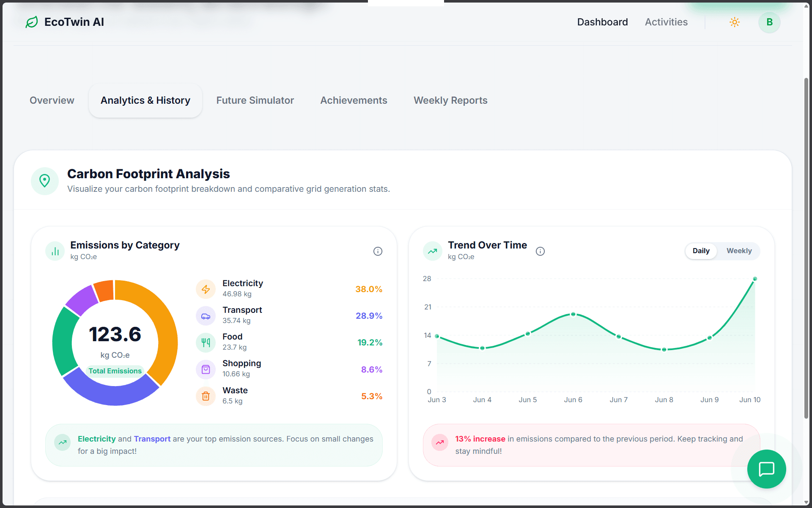
Task: Click the 28.9% Transport percentage
Action: (369, 316)
